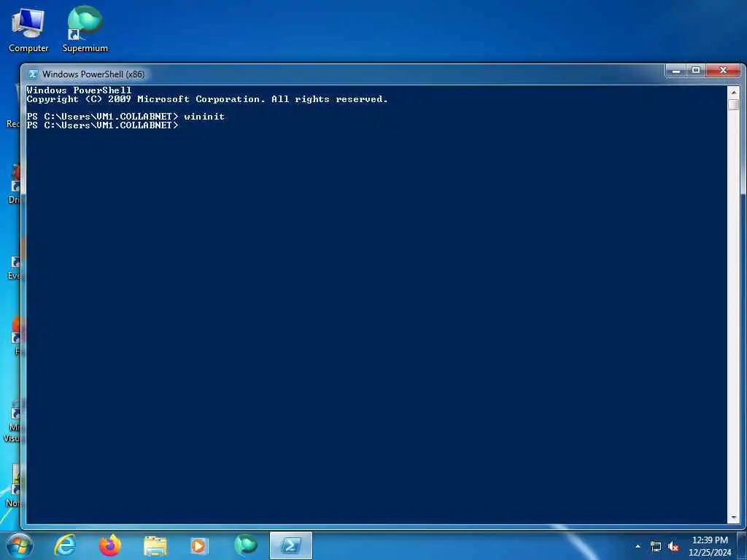Open Windows Explorer from the taskbar
The image size is (747, 560).
155,545
